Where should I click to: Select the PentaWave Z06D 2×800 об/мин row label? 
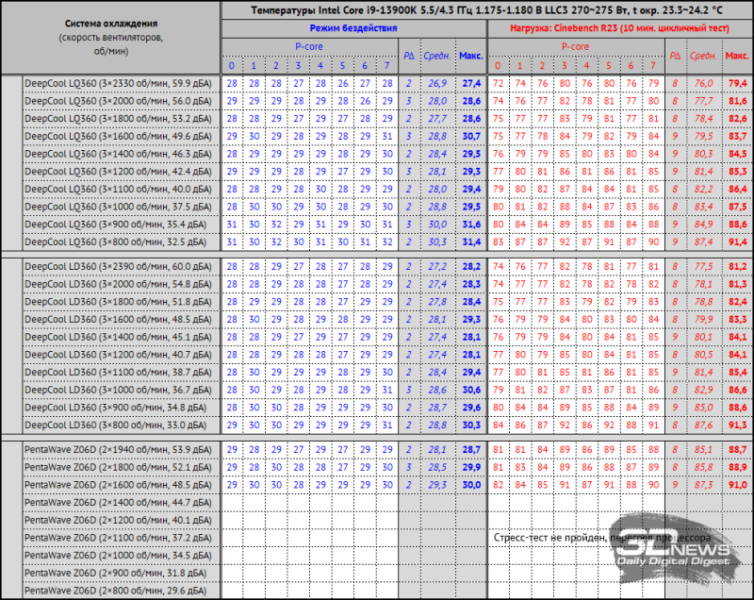point(112,590)
